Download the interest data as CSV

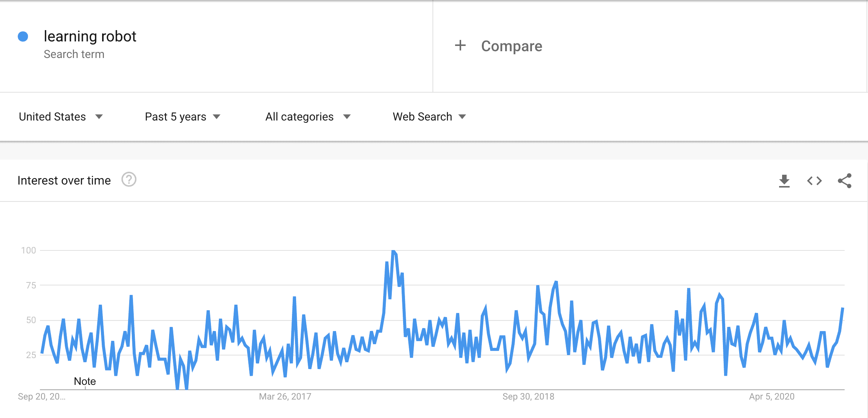tap(784, 180)
